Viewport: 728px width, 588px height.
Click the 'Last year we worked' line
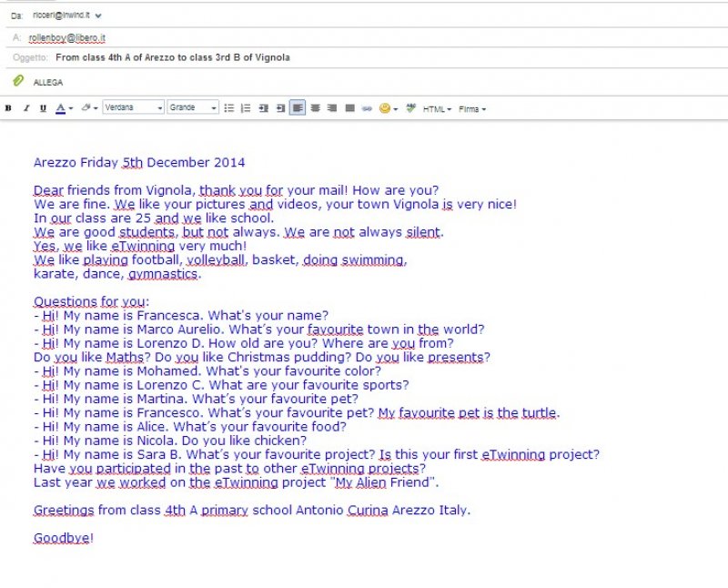[237, 482]
